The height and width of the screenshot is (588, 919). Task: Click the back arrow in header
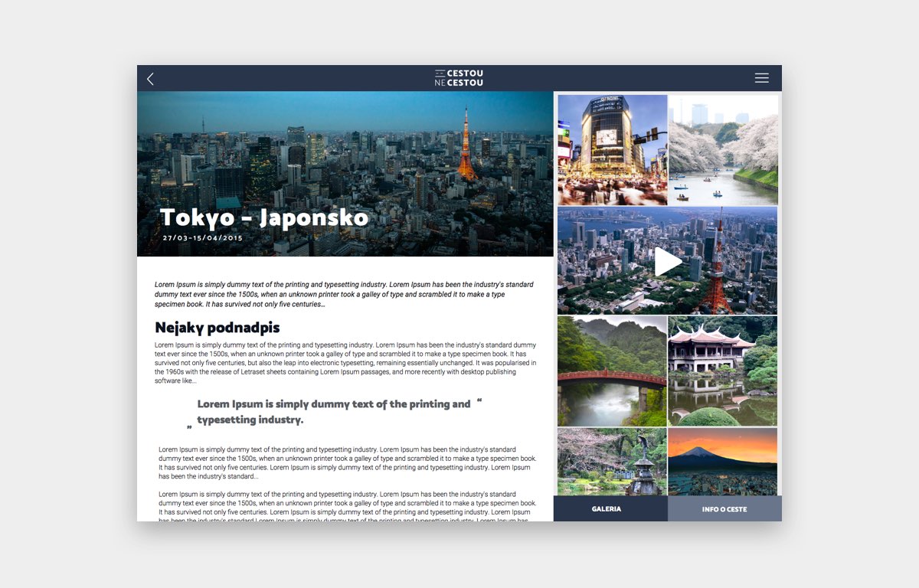[x=151, y=79]
